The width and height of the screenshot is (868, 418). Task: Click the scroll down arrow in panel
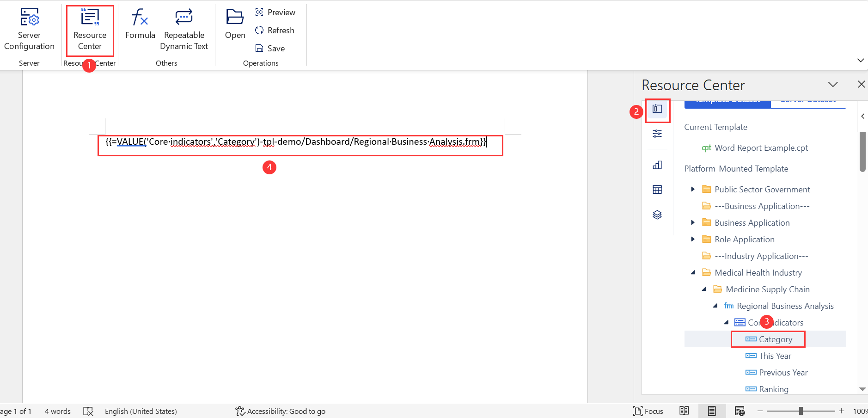click(862, 389)
